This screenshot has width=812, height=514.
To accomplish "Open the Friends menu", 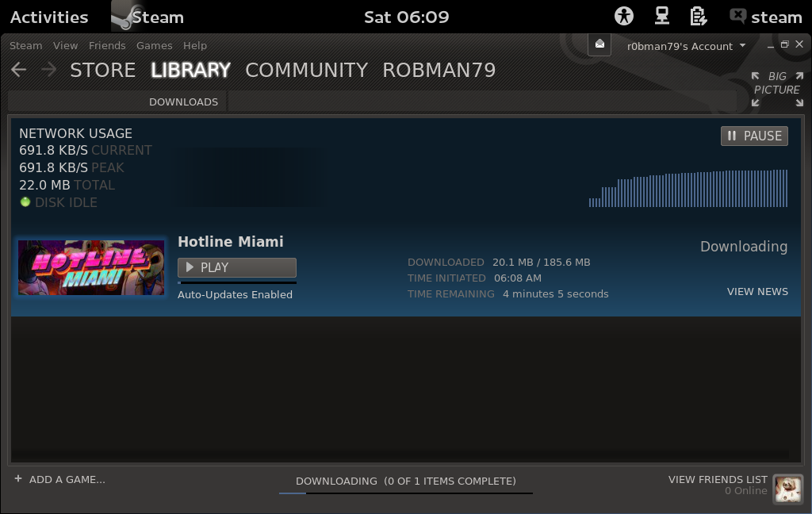I will pyautogui.click(x=107, y=45).
